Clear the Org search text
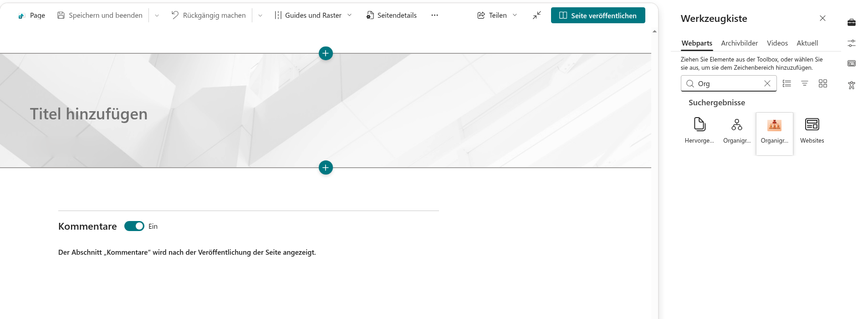The image size is (868, 319). (767, 83)
